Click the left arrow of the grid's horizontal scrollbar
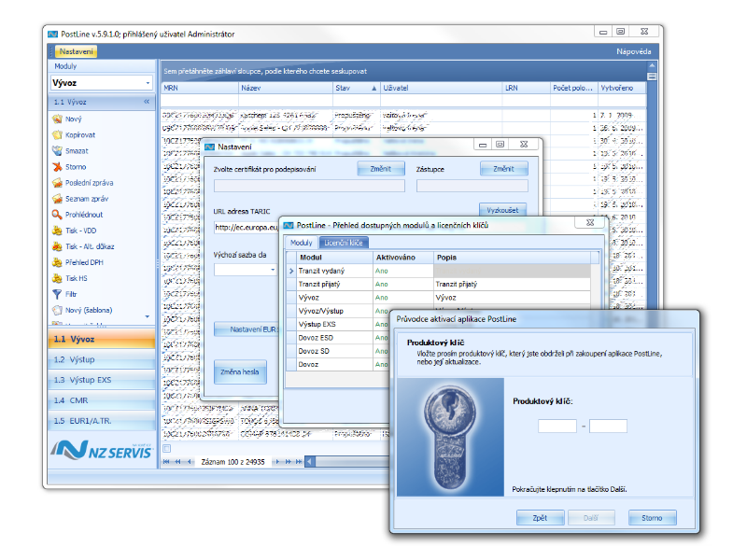Viewport: 747px width, 560px height. [x=310, y=461]
